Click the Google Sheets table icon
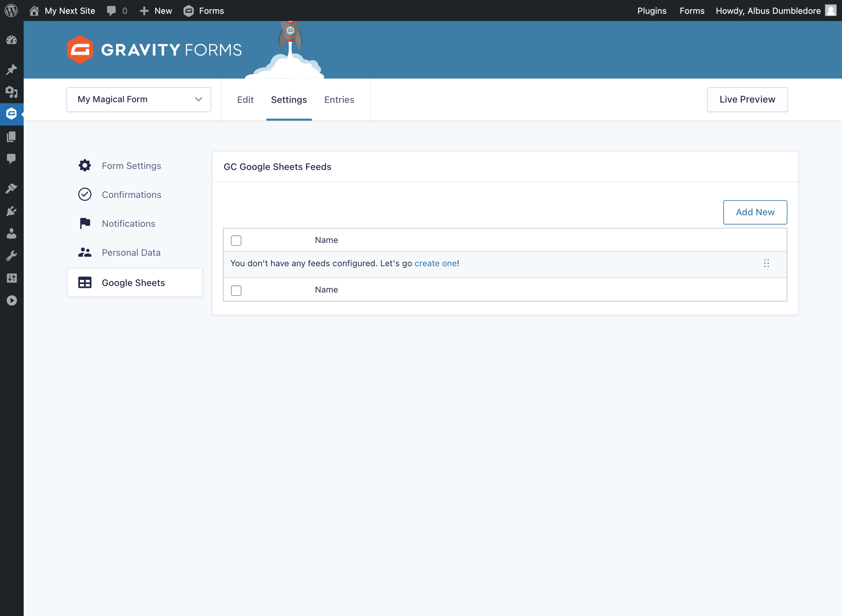The image size is (842, 616). [x=85, y=283]
